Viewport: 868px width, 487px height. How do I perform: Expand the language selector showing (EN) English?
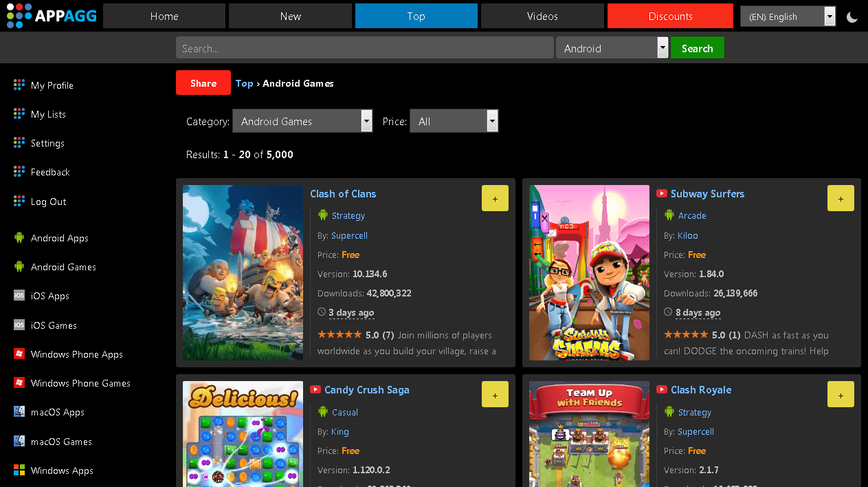point(788,16)
